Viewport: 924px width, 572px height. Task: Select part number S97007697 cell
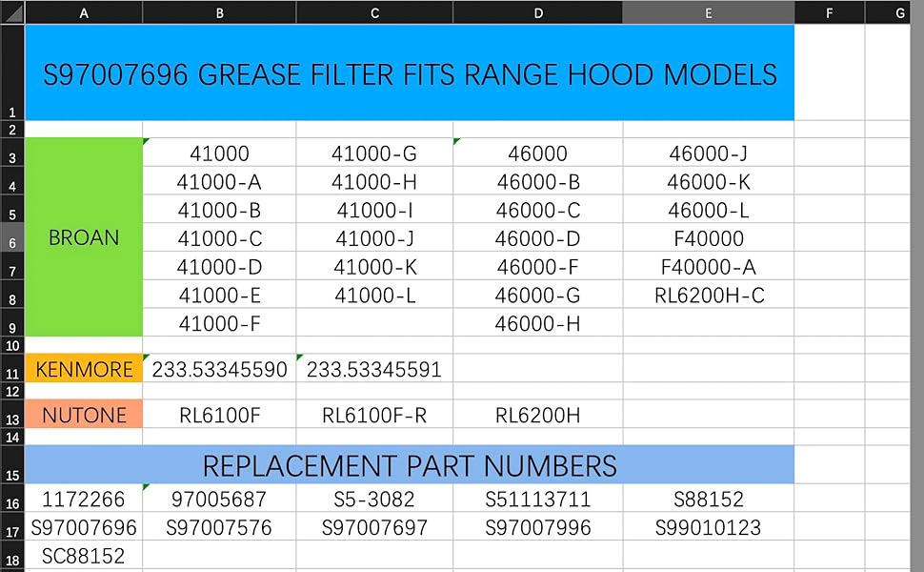(374, 526)
